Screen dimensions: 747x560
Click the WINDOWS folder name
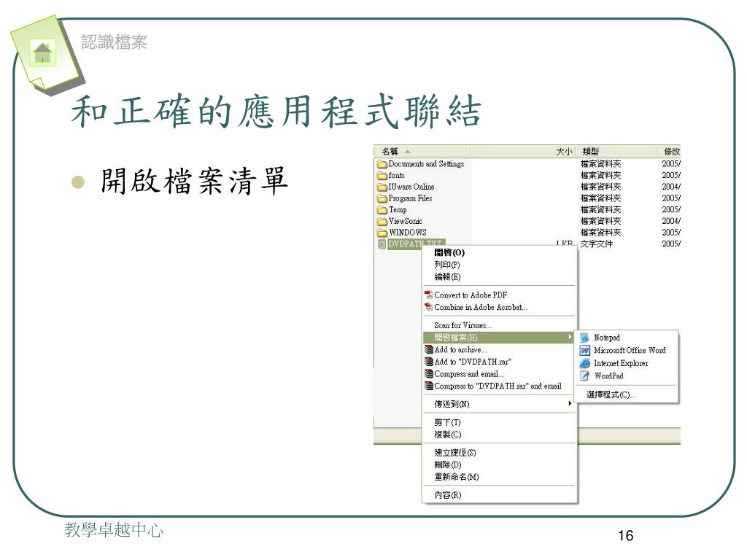(x=407, y=233)
